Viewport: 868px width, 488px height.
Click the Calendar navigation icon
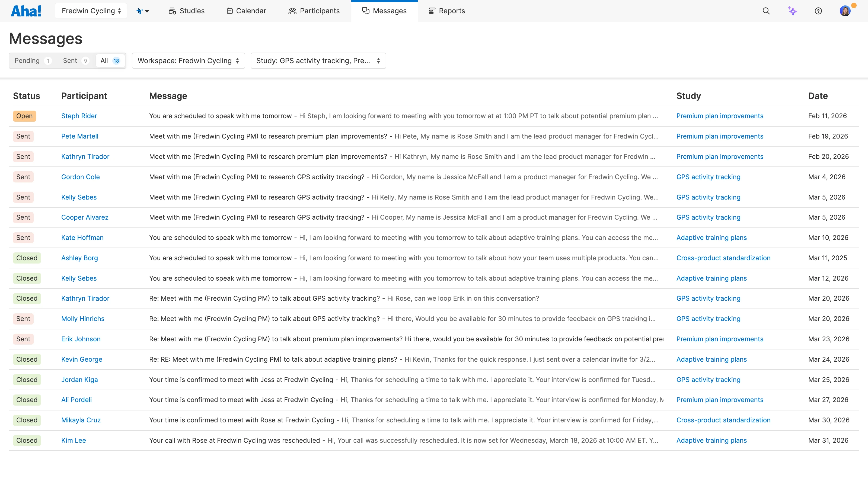tap(230, 11)
